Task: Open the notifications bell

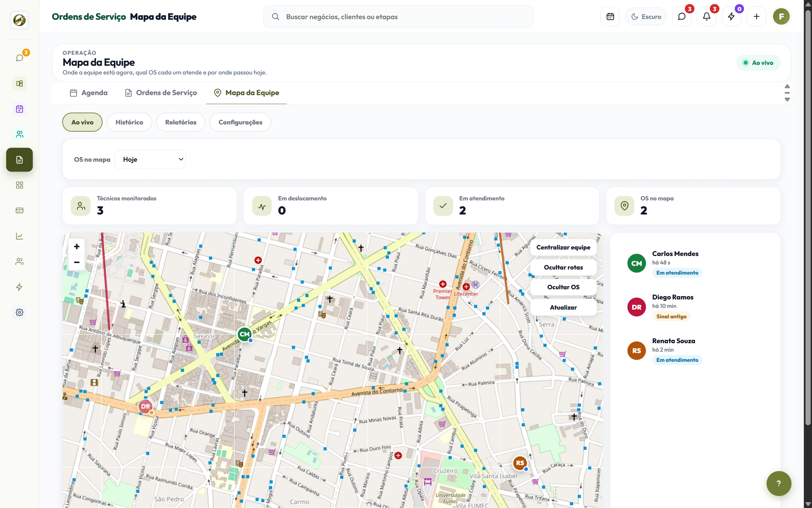Action: pos(707,16)
